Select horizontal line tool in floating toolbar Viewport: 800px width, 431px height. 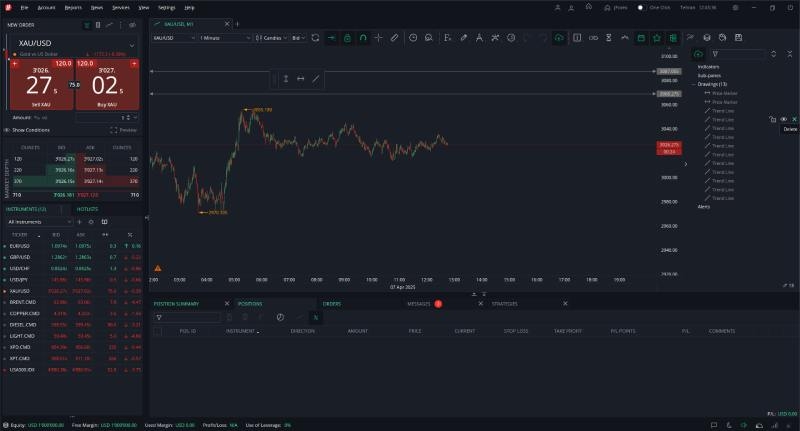click(301, 79)
